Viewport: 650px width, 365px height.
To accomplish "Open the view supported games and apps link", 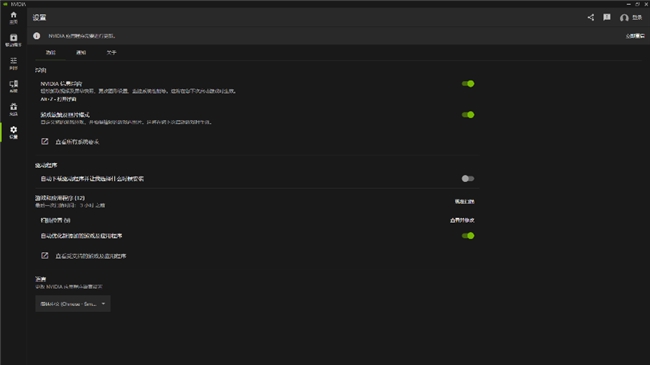I will [x=91, y=256].
